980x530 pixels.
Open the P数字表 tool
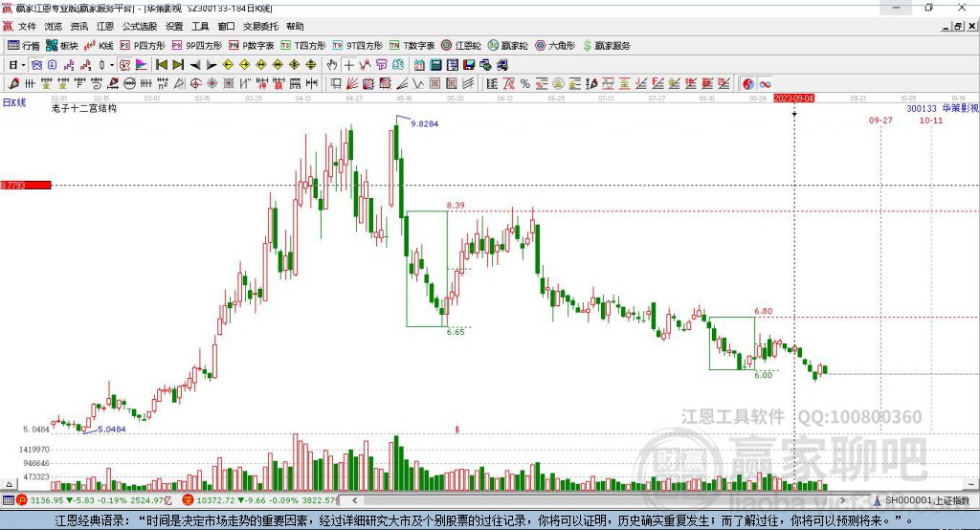pos(252,46)
